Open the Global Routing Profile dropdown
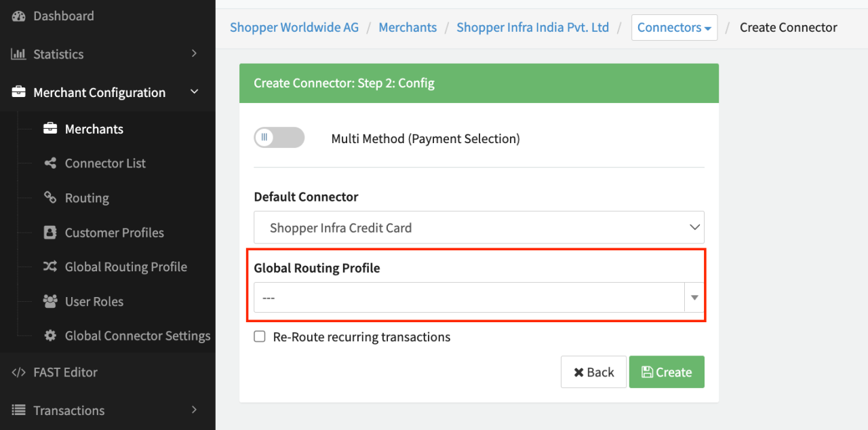This screenshot has height=430, width=868. coord(479,298)
